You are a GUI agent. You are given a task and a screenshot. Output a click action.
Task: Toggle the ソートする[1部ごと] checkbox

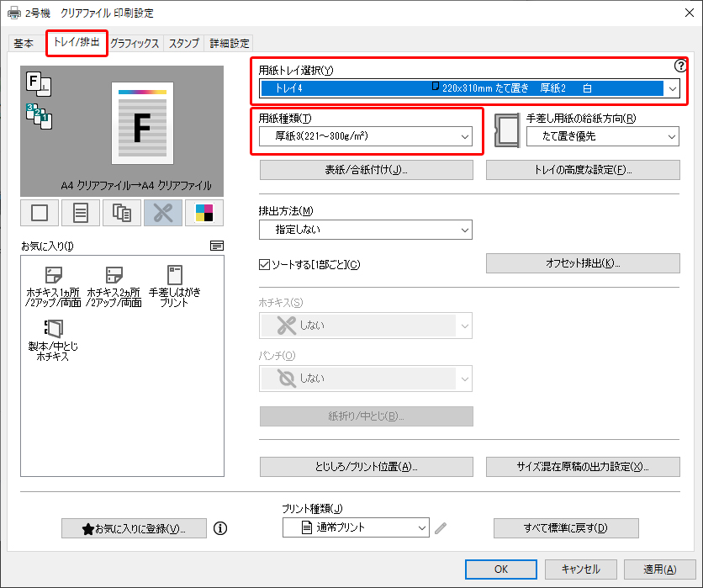(x=265, y=265)
